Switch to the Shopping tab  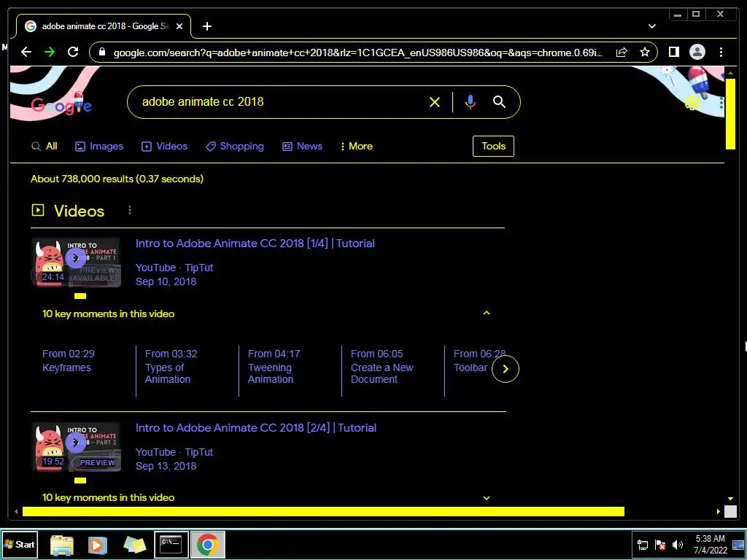coord(234,146)
